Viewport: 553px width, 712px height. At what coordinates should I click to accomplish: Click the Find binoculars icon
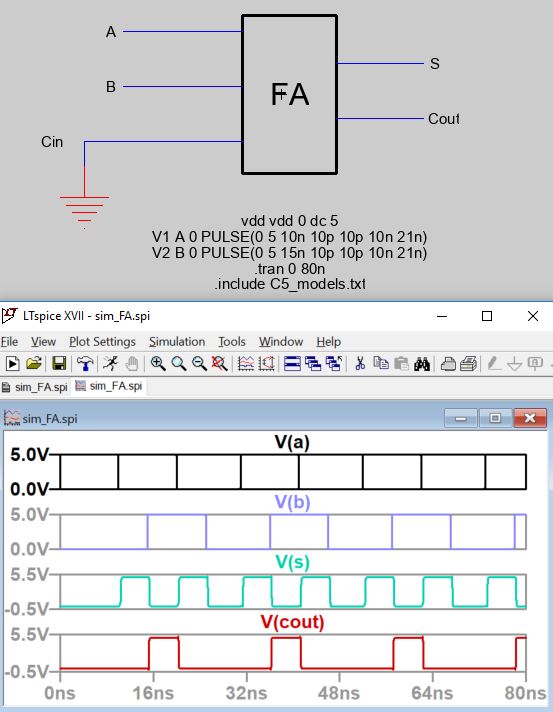coord(422,363)
